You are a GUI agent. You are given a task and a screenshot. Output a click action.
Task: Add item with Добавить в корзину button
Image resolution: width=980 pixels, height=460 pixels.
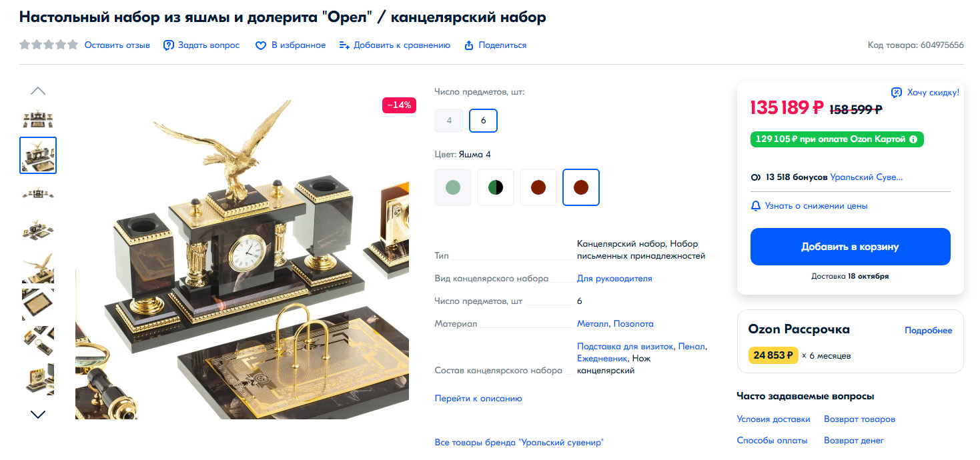850,247
